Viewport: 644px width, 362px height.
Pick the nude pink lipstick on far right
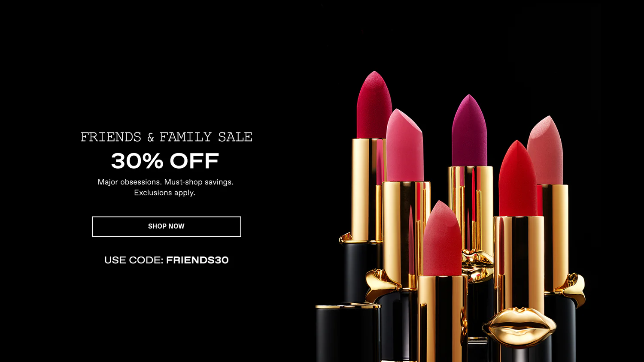click(x=545, y=150)
